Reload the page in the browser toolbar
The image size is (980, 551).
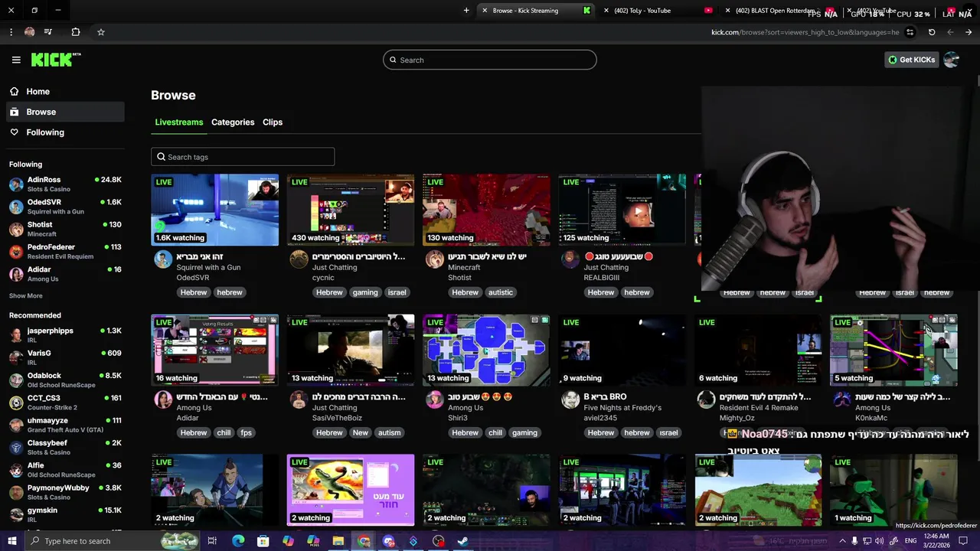point(932,32)
